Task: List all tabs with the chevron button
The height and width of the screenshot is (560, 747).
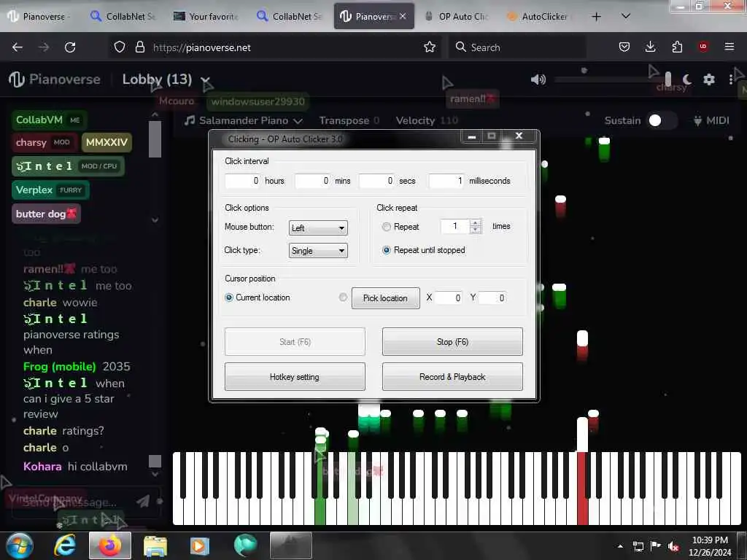Action: [626, 16]
